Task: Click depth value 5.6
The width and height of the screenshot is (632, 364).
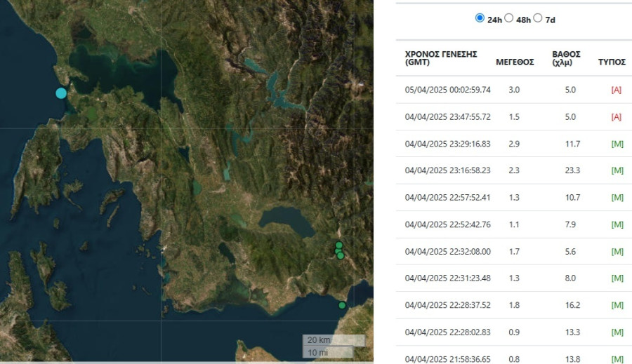Action: (570, 251)
